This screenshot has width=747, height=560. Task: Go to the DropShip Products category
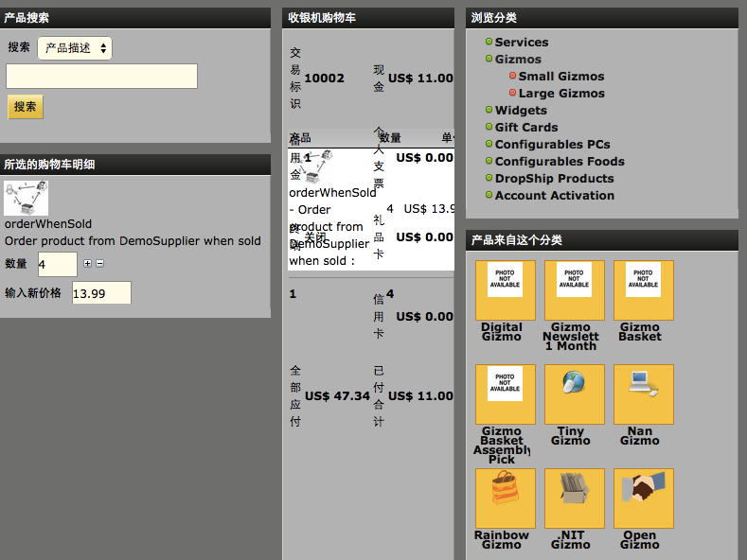click(554, 179)
